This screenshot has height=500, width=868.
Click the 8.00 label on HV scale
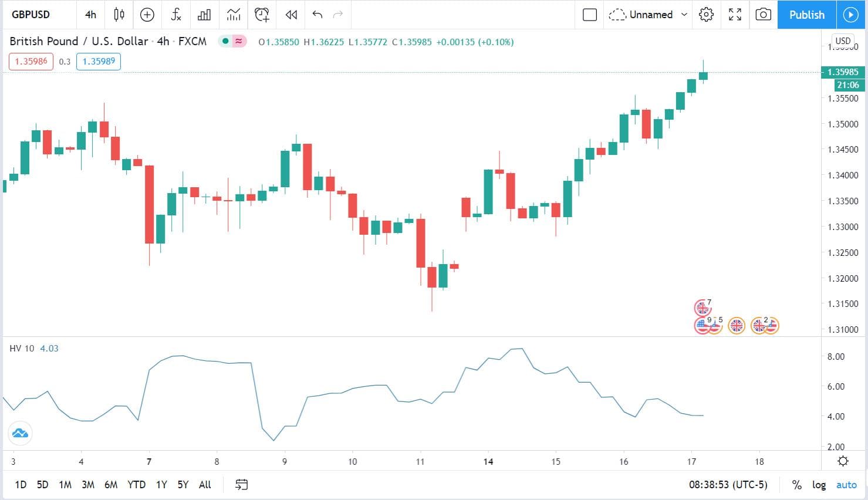(836, 357)
